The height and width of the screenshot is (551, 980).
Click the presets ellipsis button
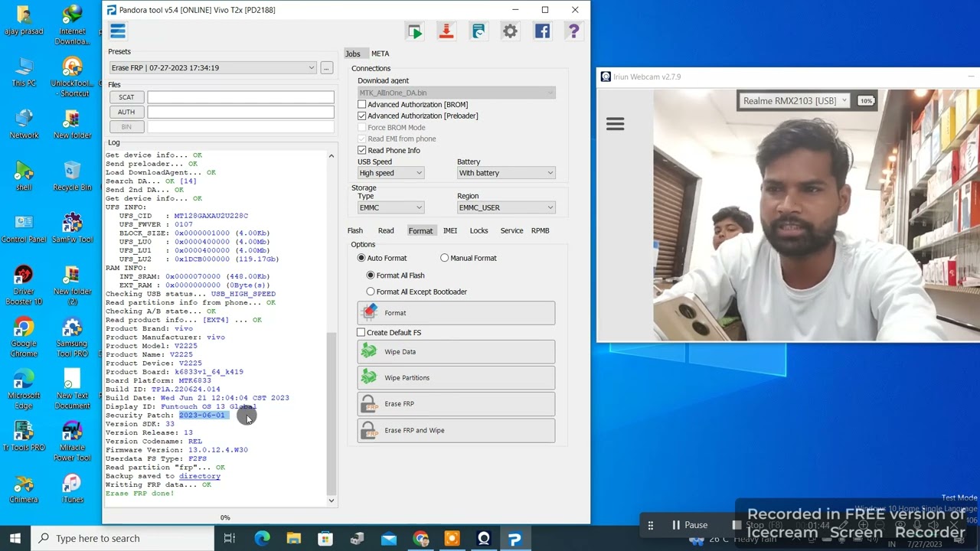326,68
